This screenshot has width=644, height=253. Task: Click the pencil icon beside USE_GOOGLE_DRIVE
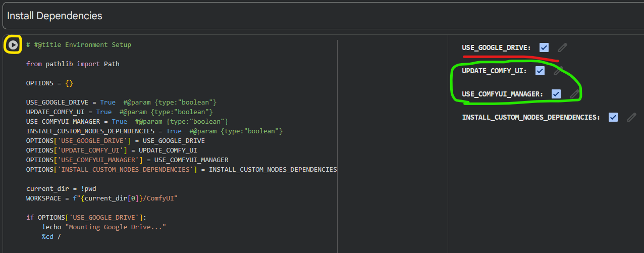[562, 47]
